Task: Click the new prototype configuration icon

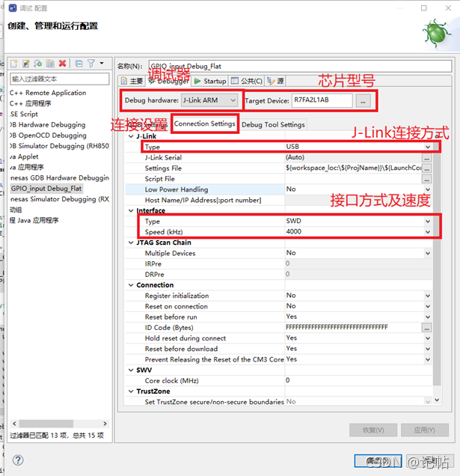Action: [x=25, y=64]
